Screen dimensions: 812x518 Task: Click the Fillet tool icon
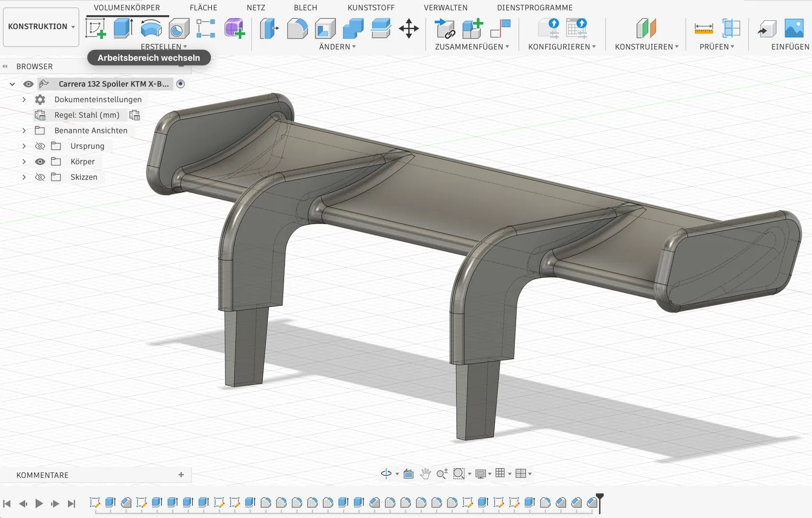coord(297,28)
